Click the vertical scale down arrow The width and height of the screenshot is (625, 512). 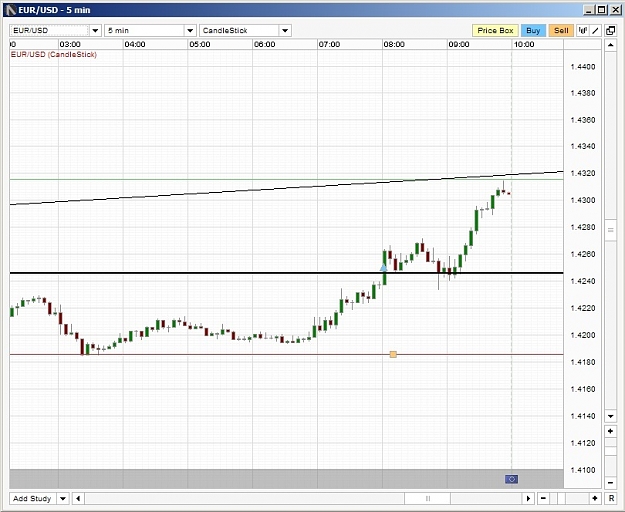tap(610, 416)
